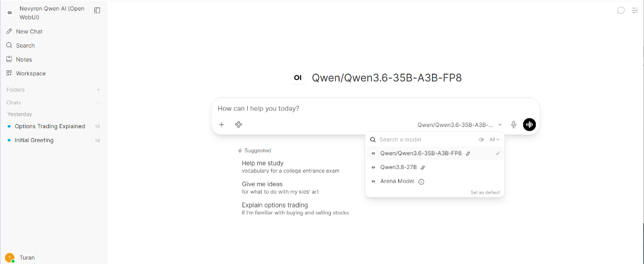The width and height of the screenshot is (644, 264).
Task: Choose the Give me ideas suggestion
Action: pyautogui.click(x=280, y=188)
